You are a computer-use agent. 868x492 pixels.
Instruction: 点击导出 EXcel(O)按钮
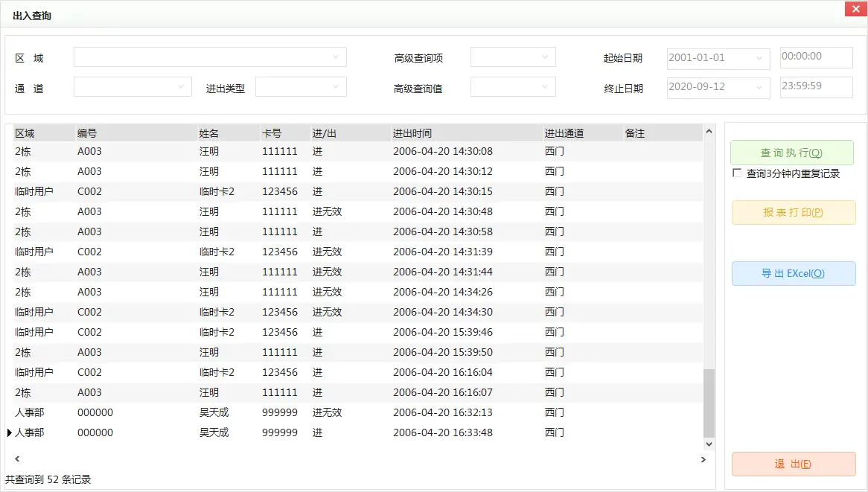[x=793, y=273]
